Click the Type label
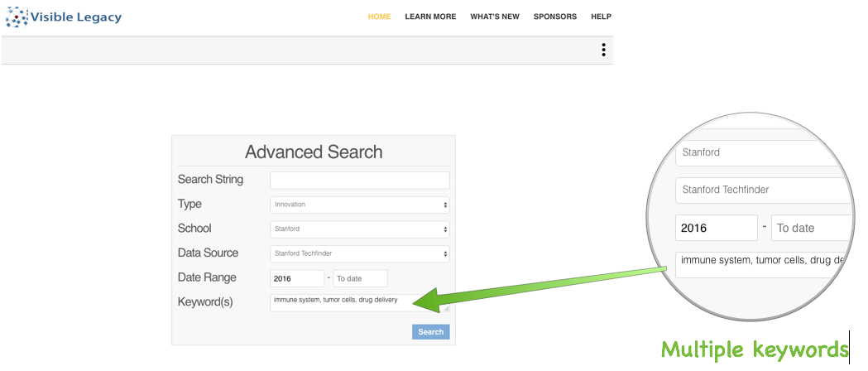The image size is (868, 371). coord(189,205)
